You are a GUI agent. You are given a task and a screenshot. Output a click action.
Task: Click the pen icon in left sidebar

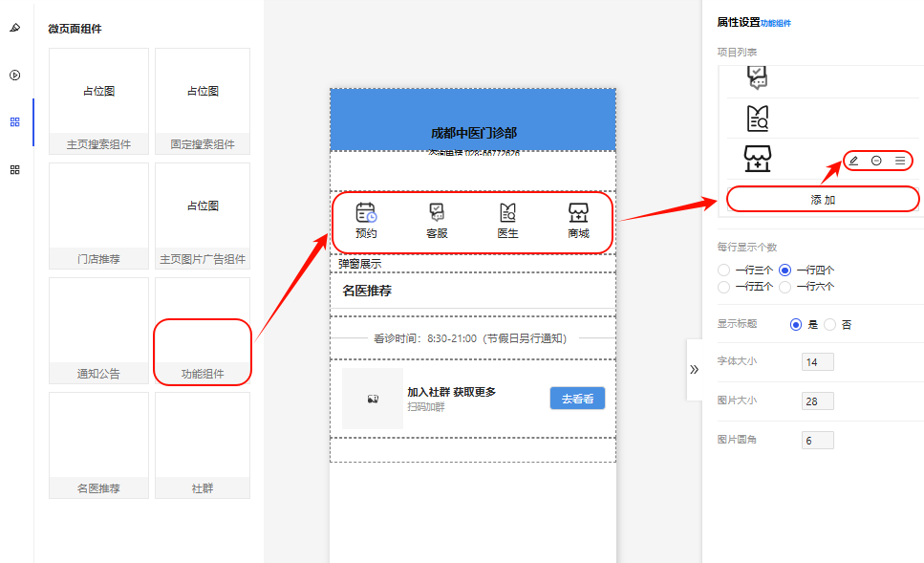[x=14, y=28]
